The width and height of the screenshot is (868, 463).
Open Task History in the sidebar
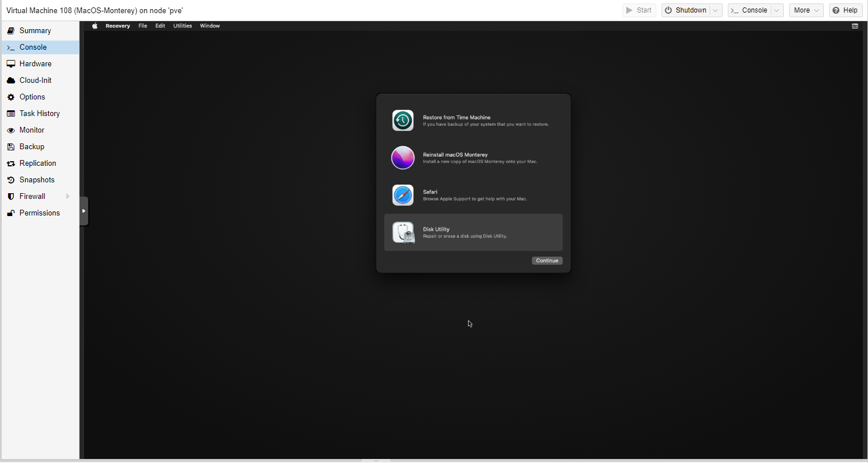tap(39, 114)
